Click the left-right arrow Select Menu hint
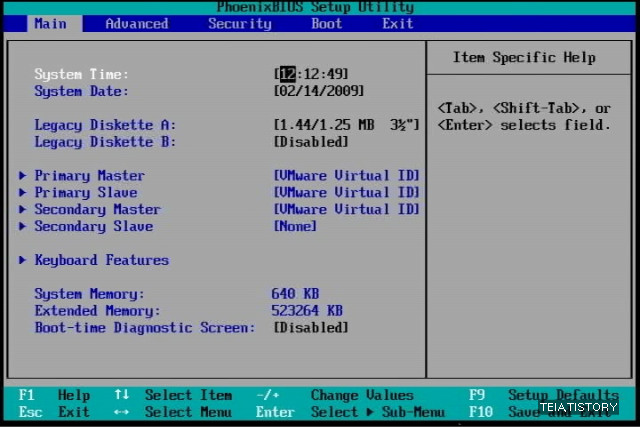 click(173, 412)
